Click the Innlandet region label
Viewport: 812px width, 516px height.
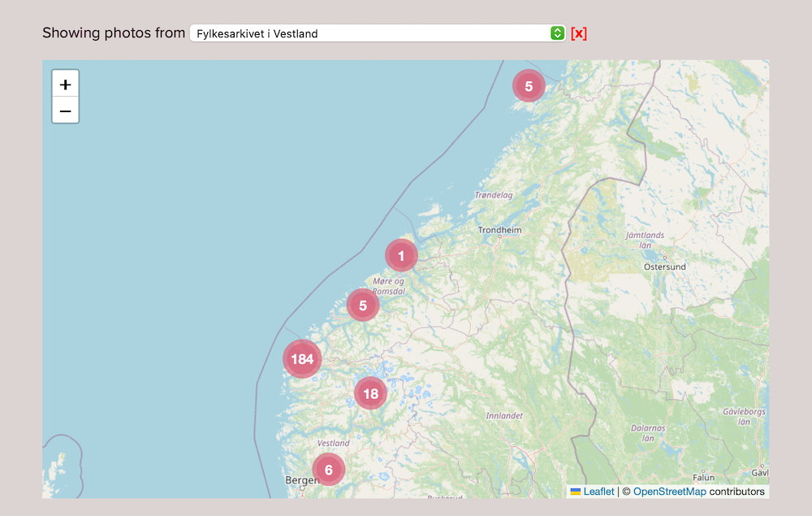tap(504, 415)
